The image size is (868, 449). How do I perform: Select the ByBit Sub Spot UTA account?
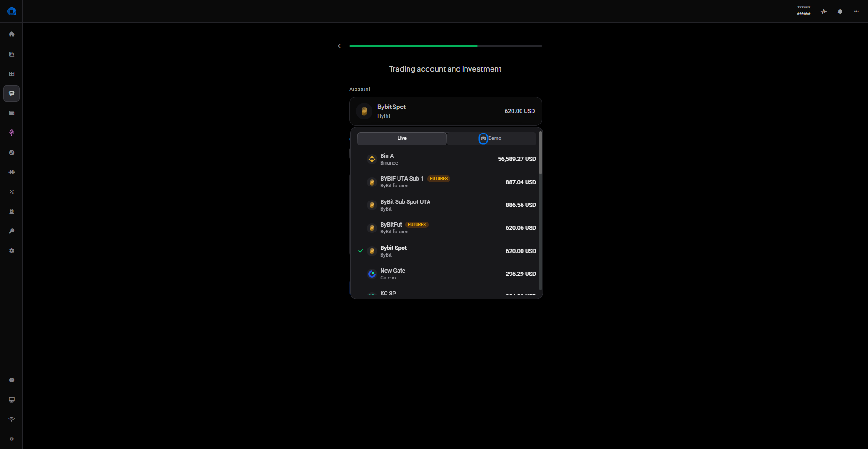447,205
